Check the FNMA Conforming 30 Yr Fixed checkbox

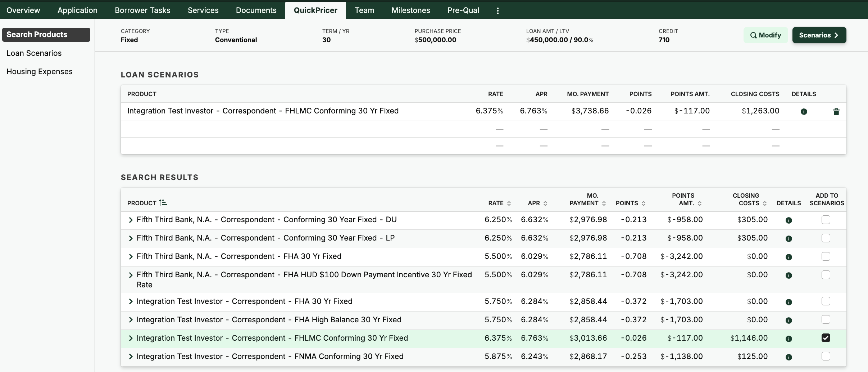pos(826,356)
